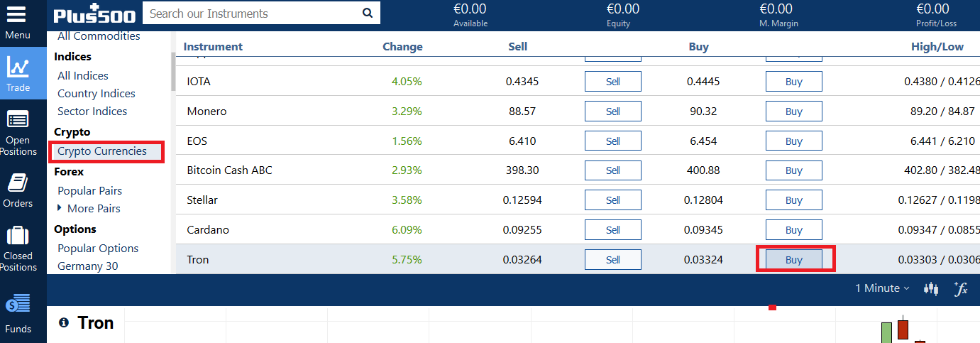Sort by Instrument column header
Image resolution: width=980 pixels, height=343 pixels.
point(213,47)
